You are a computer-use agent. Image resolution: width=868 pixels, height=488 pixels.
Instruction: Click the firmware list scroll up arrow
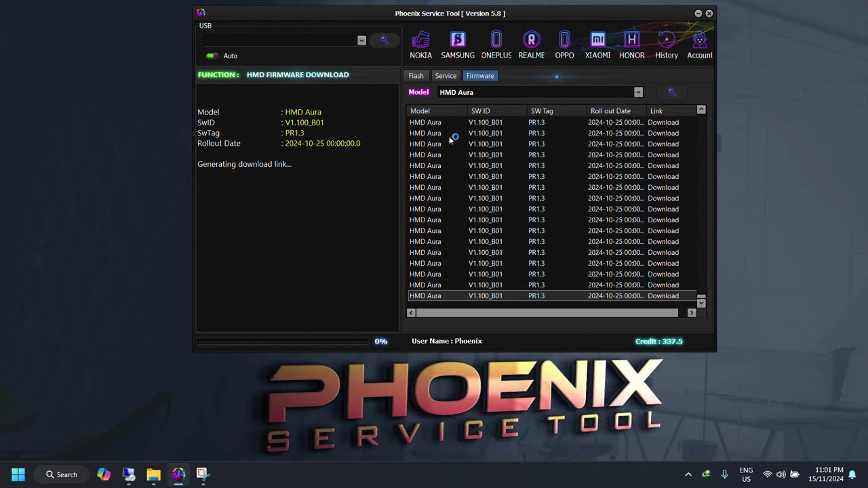pyautogui.click(x=701, y=110)
